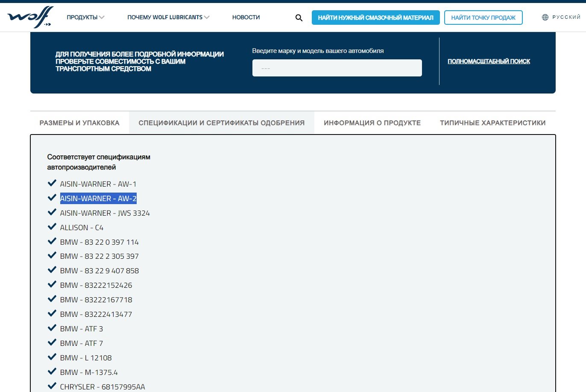The width and height of the screenshot is (586, 392).
Task: Click the Введите марку и модель label
Action: pos(318,51)
